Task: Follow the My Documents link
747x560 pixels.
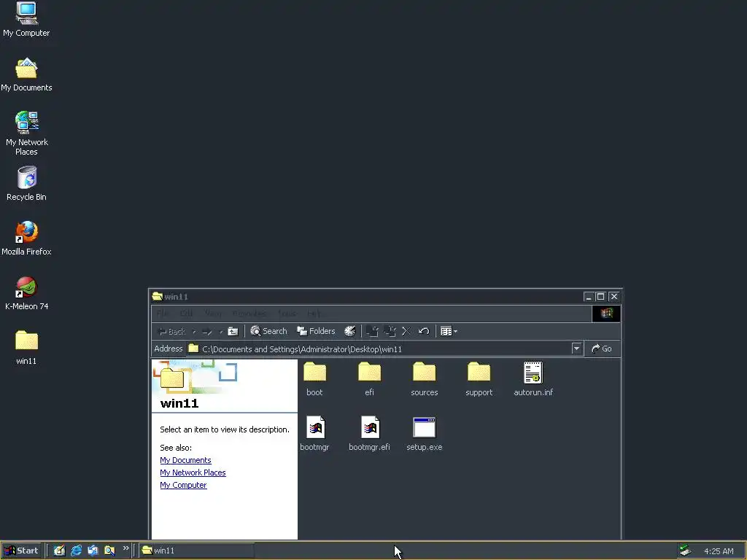Action: click(x=185, y=460)
